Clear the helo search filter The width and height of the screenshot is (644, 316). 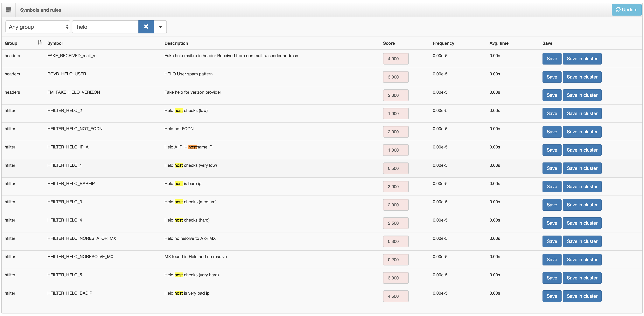tap(146, 27)
